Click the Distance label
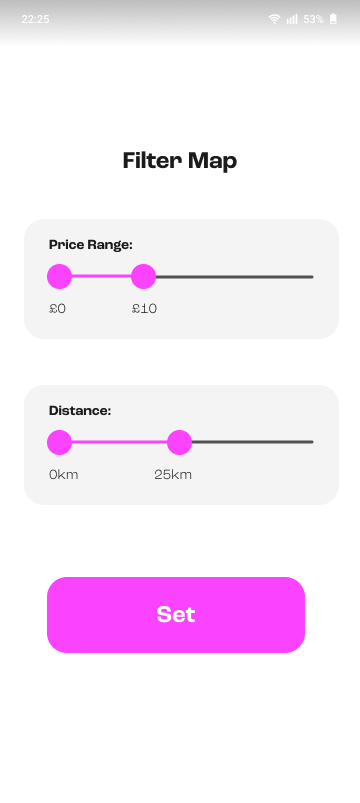The image size is (360, 803). tap(80, 411)
